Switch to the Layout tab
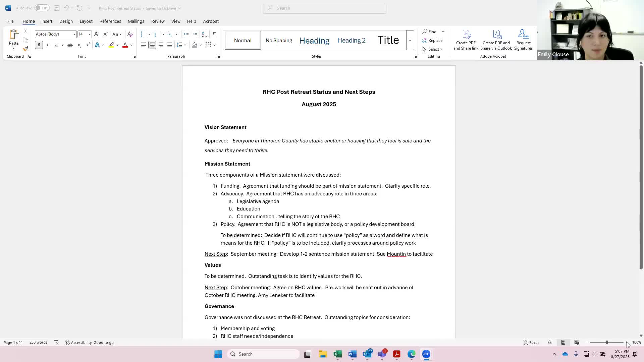This screenshot has height=362, width=644. 86,21
